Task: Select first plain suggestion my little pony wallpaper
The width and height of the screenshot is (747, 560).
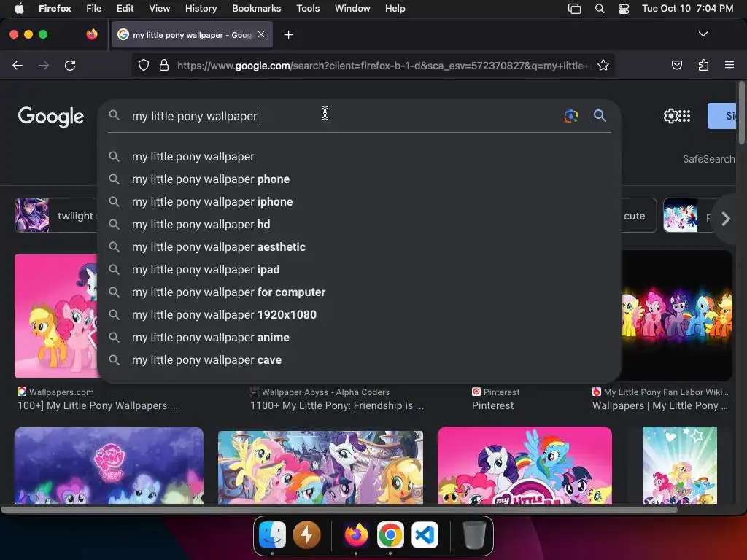Action: pyautogui.click(x=360, y=157)
